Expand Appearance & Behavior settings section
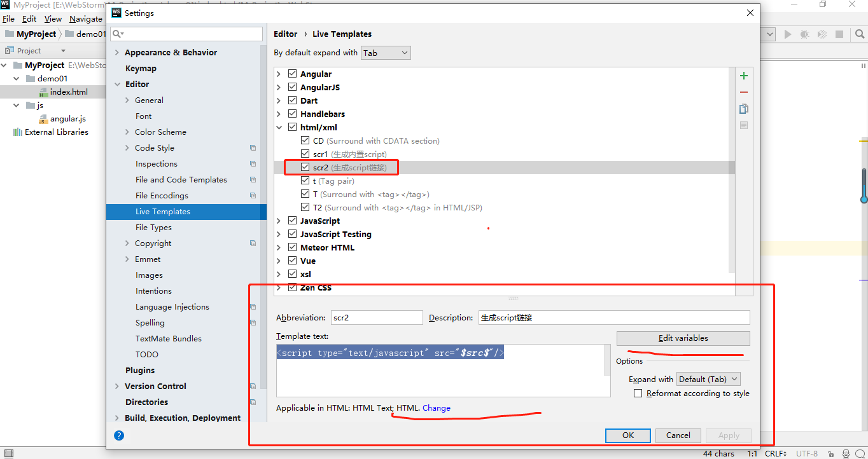Viewport: 868px width, 459px height. (x=117, y=53)
